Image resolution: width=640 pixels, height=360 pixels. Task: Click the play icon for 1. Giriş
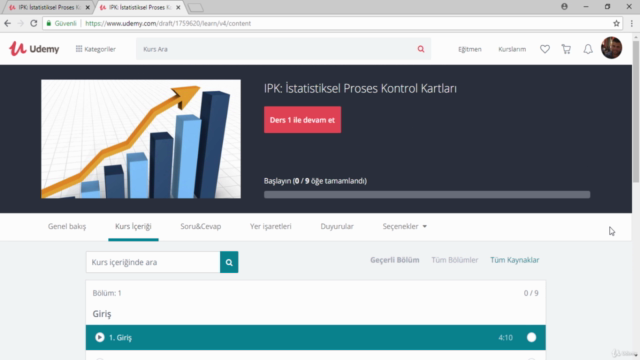pyautogui.click(x=100, y=338)
